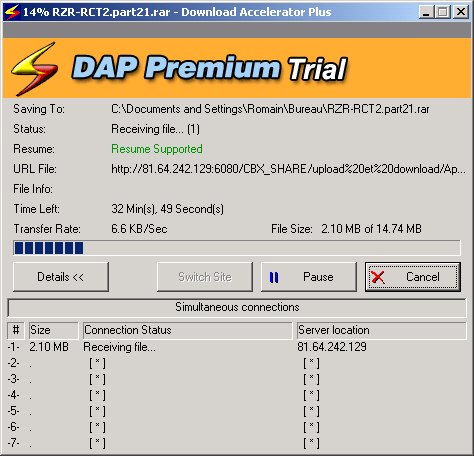The height and width of the screenshot is (456, 474).
Task: Click the blue pause bars icon
Action: [x=274, y=277]
